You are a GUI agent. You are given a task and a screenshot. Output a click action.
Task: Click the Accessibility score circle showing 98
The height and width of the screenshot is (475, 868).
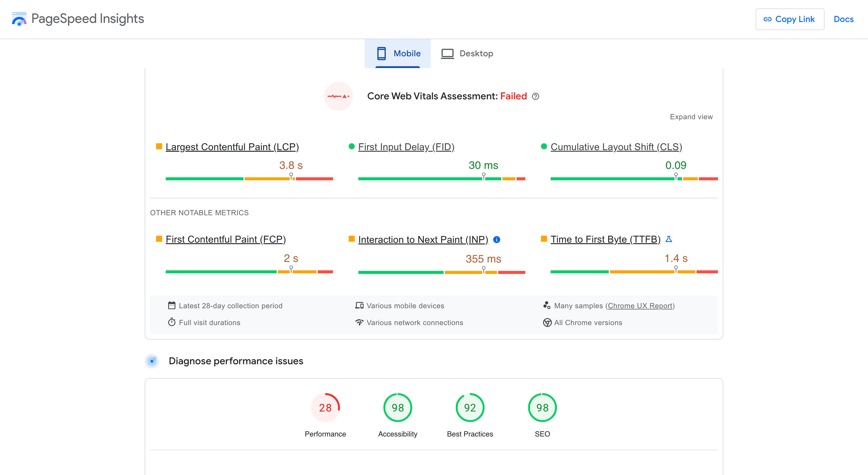pos(398,407)
